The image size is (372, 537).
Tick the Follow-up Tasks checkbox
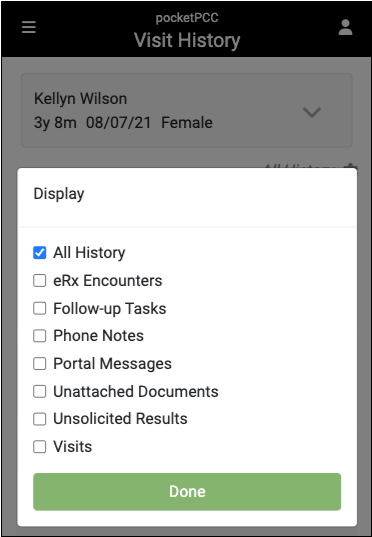[x=39, y=308]
